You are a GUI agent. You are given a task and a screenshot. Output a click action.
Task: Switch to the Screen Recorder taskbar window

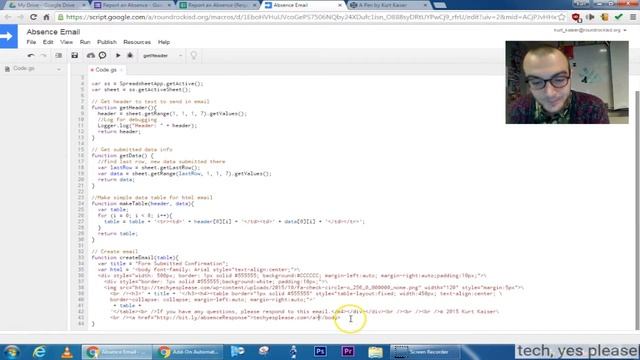(x=425, y=351)
